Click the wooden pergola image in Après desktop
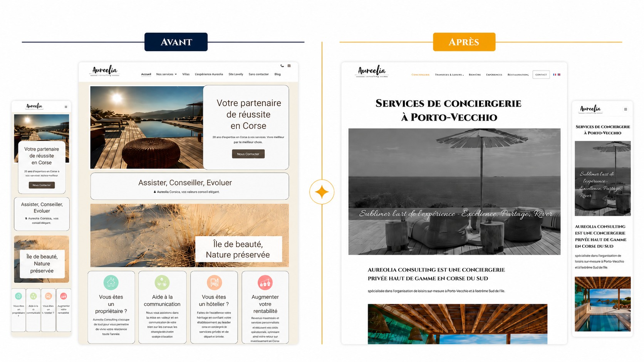The height and width of the screenshot is (362, 644). click(458, 324)
